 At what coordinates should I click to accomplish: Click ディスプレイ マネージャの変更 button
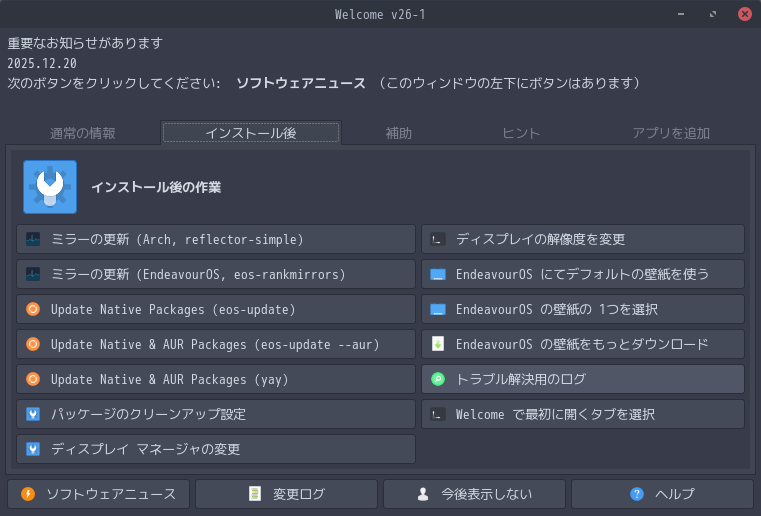pos(216,449)
